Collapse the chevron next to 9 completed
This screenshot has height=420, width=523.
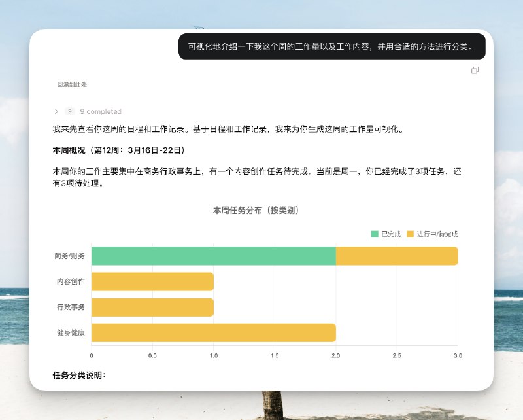(58, 111)
